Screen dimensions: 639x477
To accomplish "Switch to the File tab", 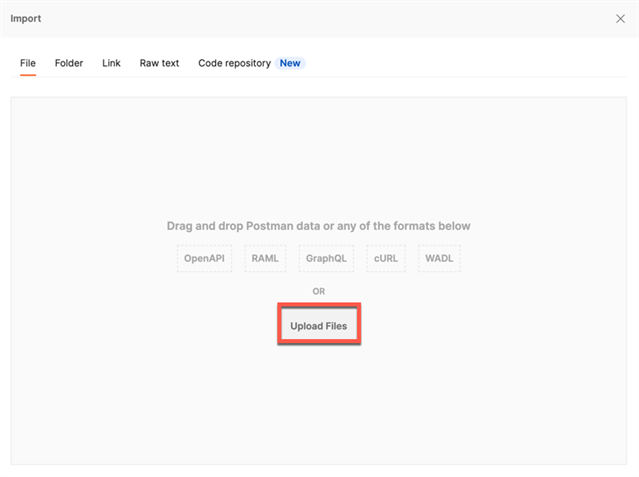I will 28,63.
